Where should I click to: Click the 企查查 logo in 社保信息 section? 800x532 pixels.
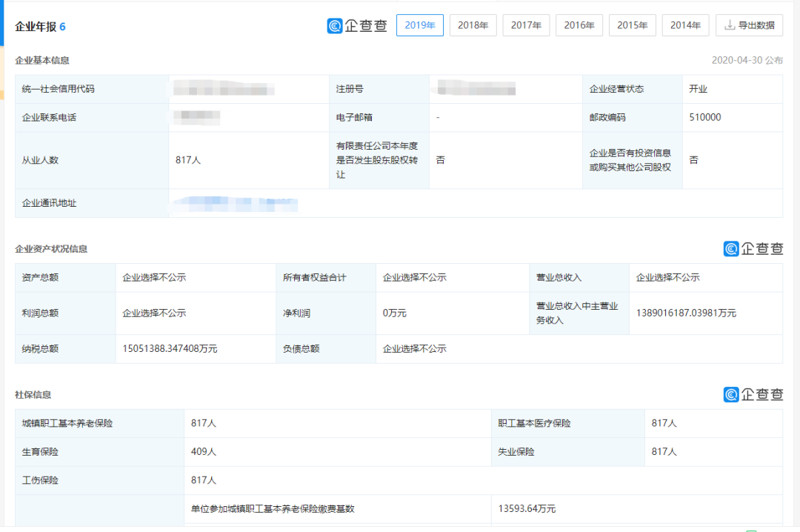(753, 394)
